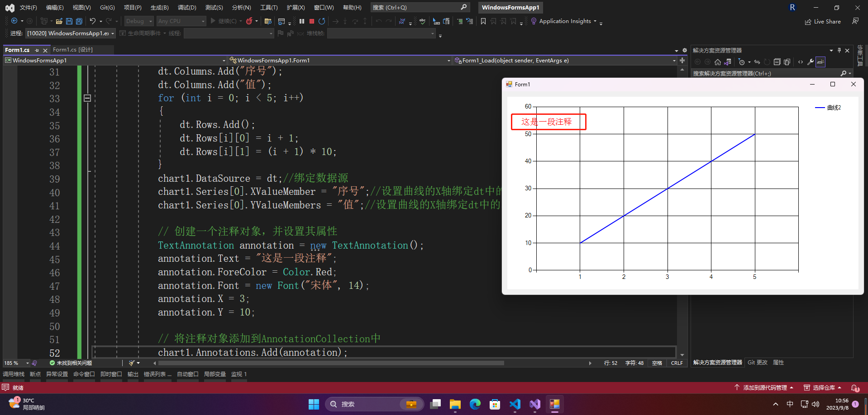Open the 错误列表 panel tab
The width and height of the screenshot is (868, 415).
tap(157, 374)
